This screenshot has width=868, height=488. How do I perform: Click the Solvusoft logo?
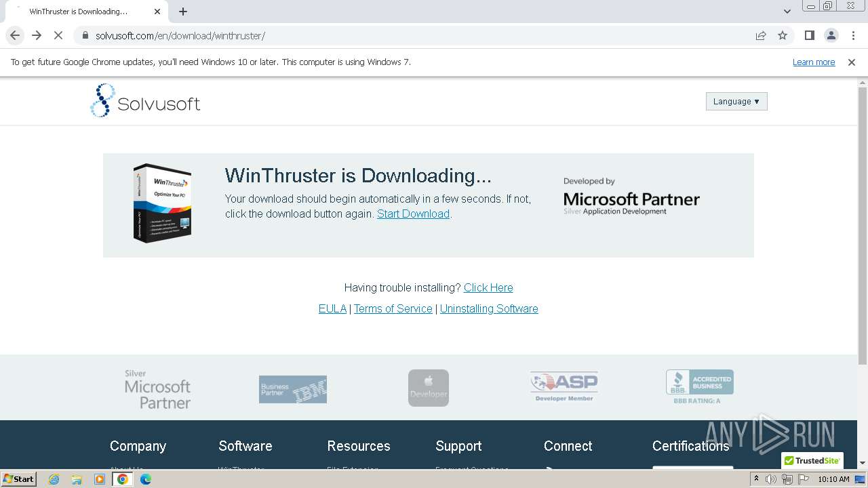(x=145, y=101)
